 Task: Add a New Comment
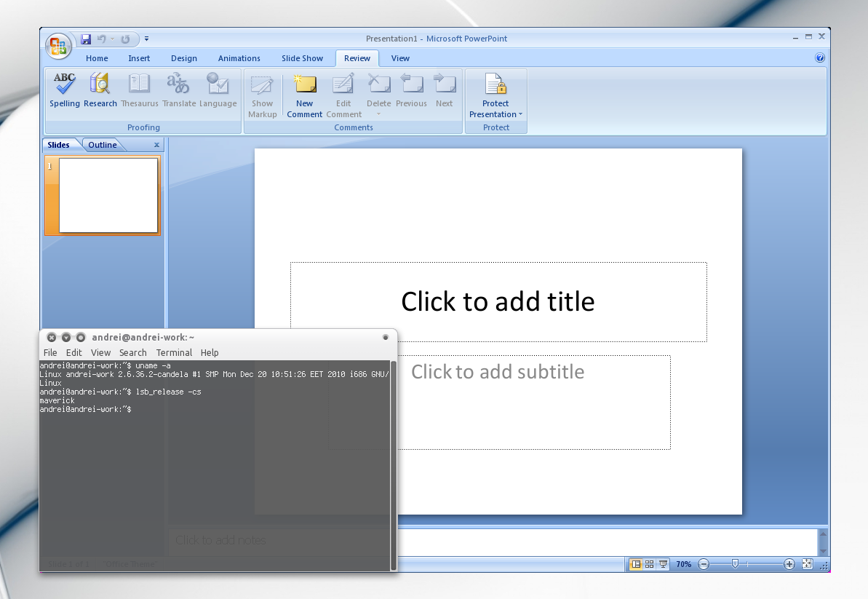pyautogui.click(x=304, y=95)
